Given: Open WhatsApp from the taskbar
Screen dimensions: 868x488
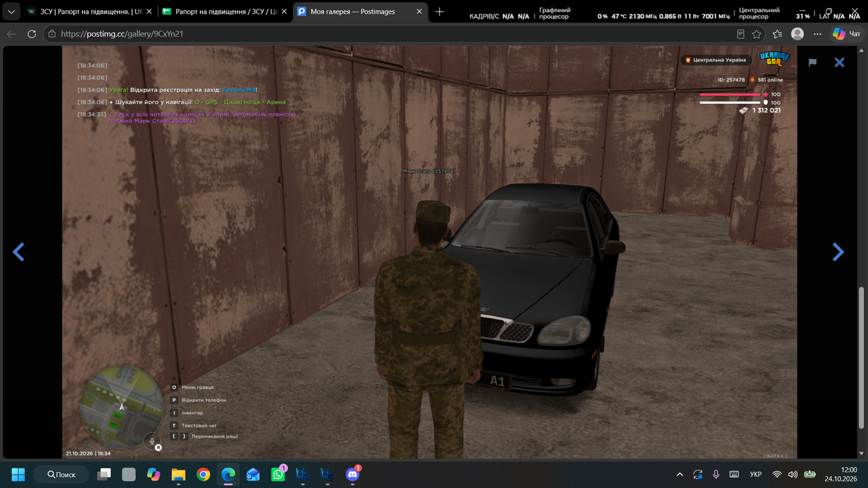Looking at the screenshot, I should 278,474.
